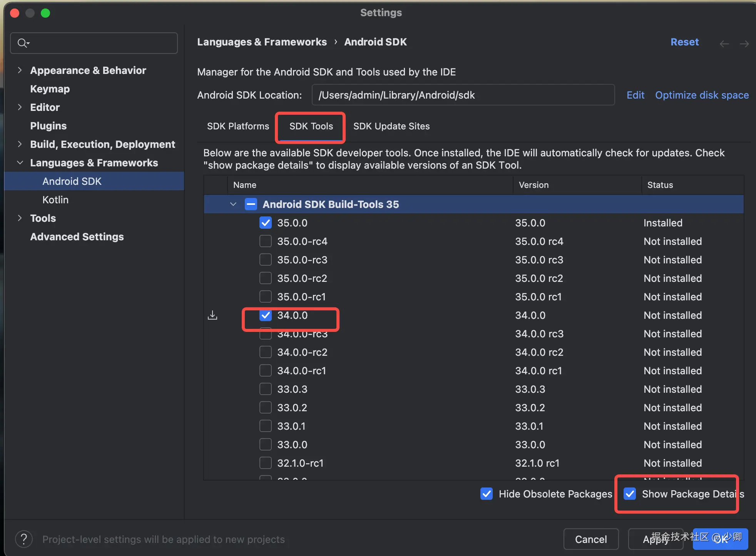756x556 pixels.
Task: Open SDK Update Sites tab
Action: [391, 126]
